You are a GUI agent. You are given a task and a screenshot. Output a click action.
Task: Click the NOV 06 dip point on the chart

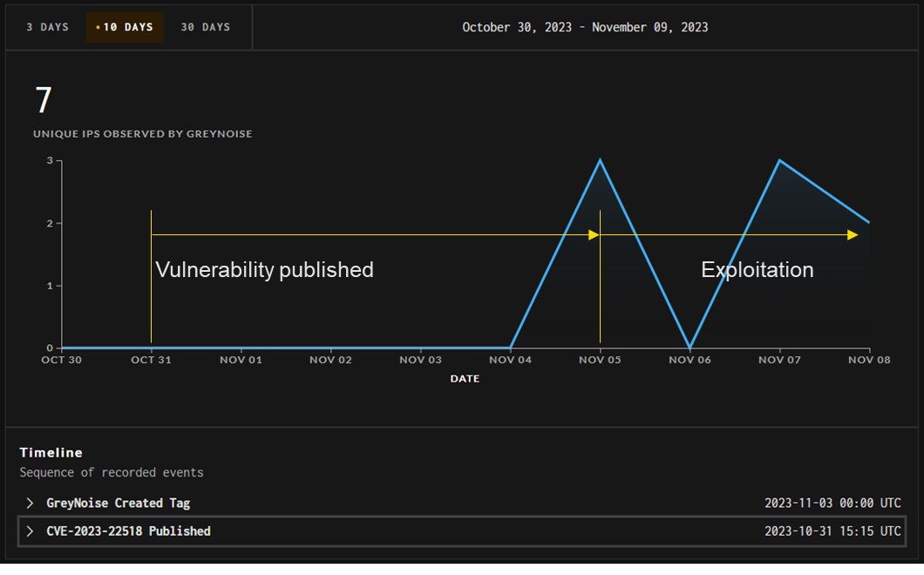click(x=690, y=347)
